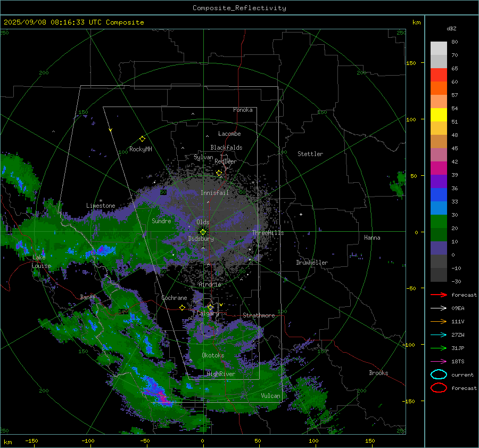Click the RockyMH label
Screen dimensions: 479x448
click(141, 149)
